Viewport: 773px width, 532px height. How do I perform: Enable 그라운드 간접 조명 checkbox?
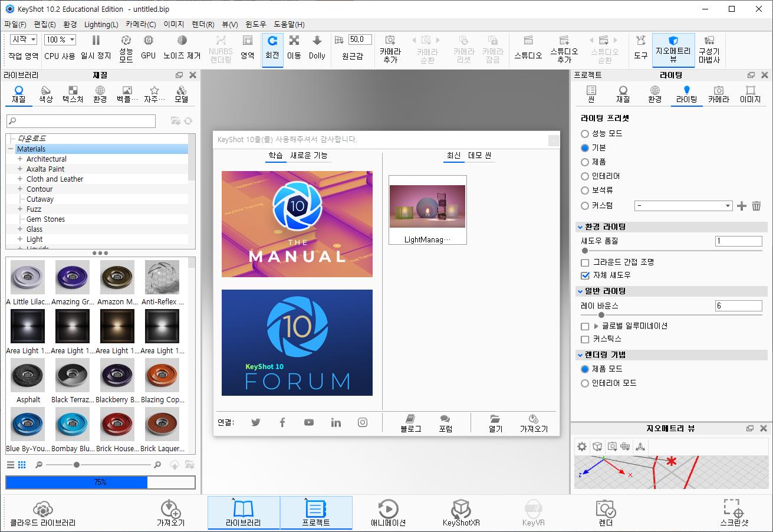(585, 262)
